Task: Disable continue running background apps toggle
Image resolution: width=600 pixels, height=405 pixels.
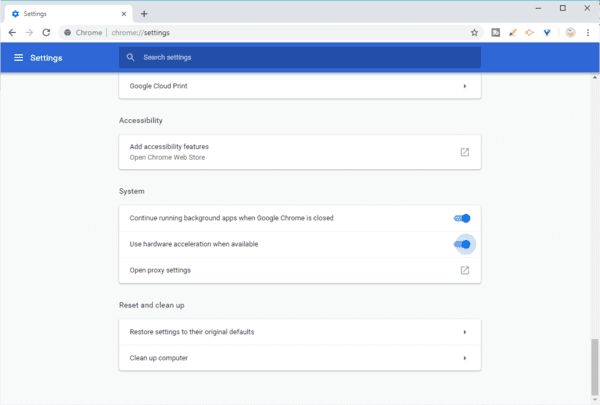Action: pyautogui.click(x=462, y=218)
